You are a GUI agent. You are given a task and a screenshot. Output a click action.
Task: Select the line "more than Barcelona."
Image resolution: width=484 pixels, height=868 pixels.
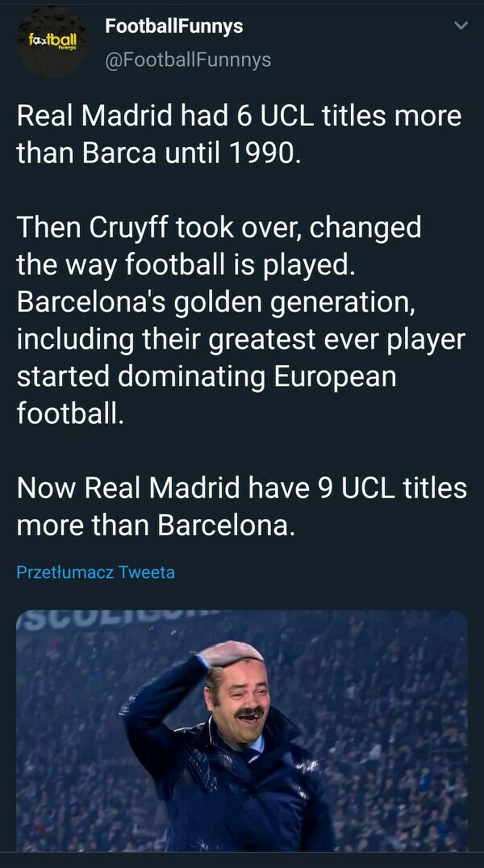tap(156, 525)
